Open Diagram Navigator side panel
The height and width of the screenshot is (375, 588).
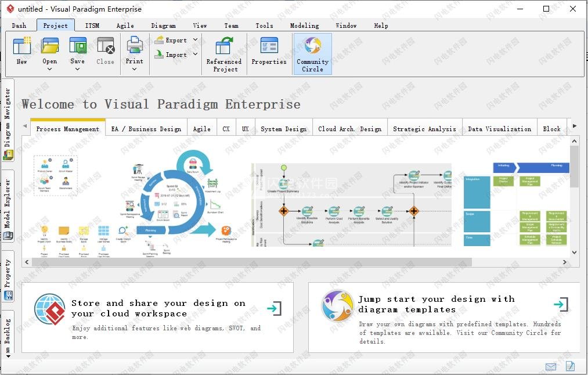pyautogui.click(x=8, y=120)
